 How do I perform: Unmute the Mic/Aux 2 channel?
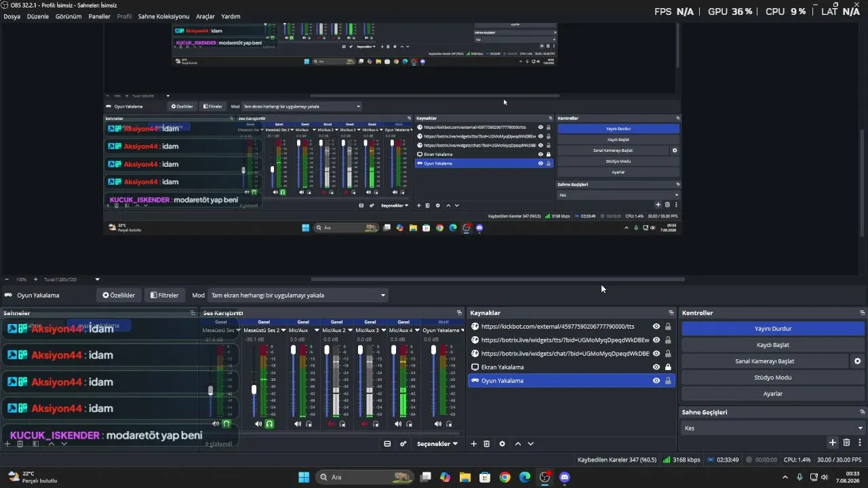pyautogui.click(x=331, y=424)
